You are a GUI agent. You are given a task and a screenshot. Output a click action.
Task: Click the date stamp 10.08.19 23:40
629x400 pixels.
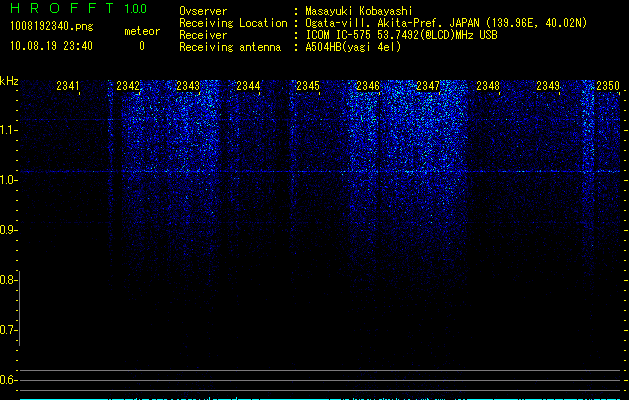click(x=51, y=46)
